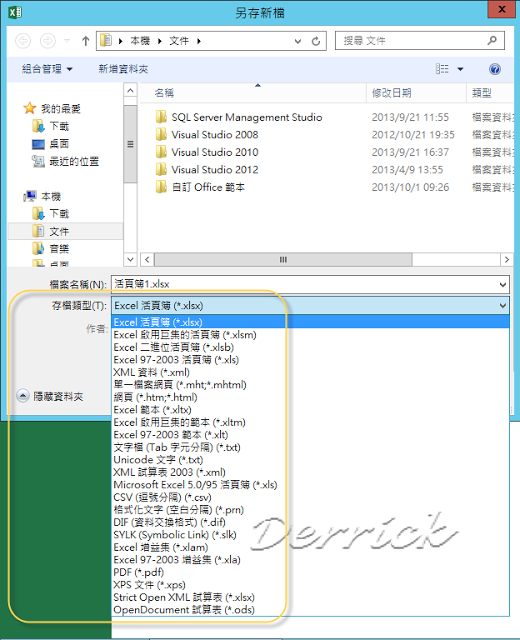
Task: Sort by 類型 column header
Action: point(489,93)
